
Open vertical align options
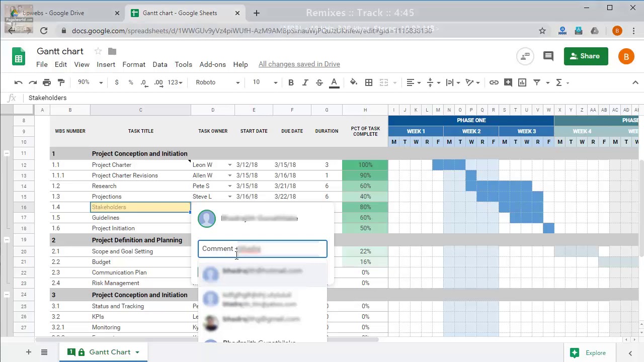coord(433,82)
